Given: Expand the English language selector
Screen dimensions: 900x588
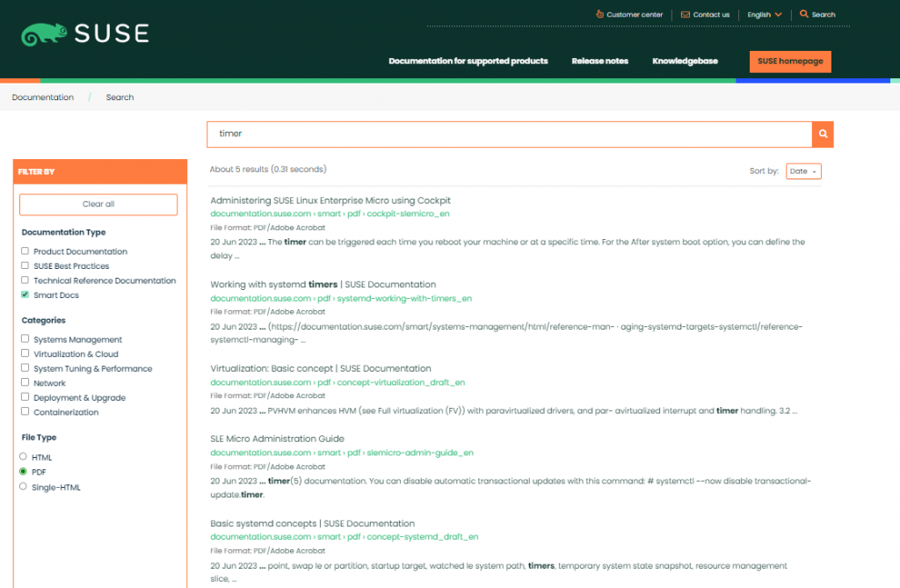Looking at the screenshot, I should 764,15.
